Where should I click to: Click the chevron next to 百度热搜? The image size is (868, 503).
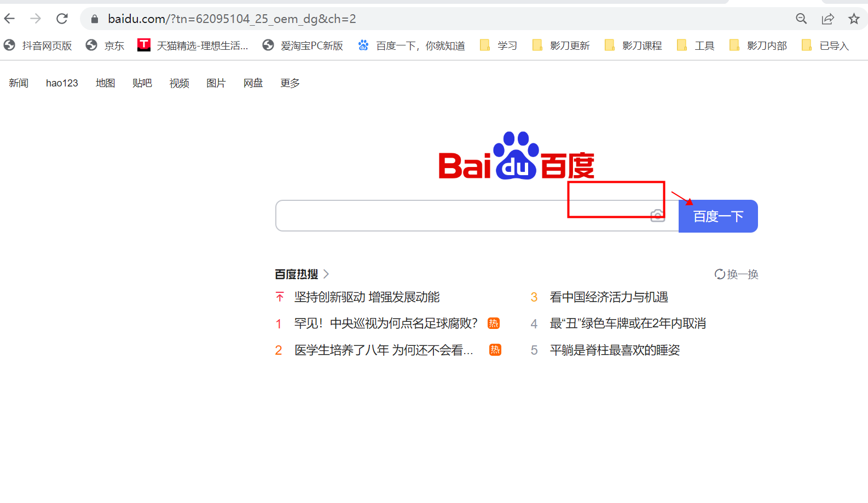pyautogui.click(x=326, y=274)
